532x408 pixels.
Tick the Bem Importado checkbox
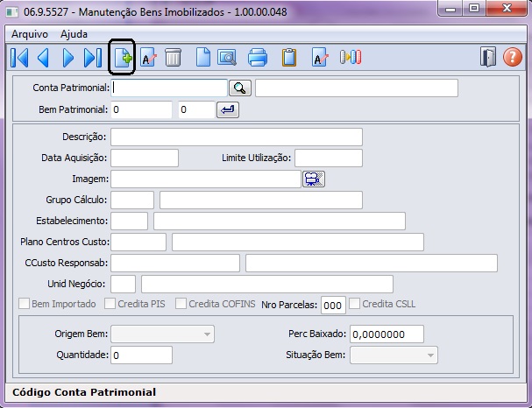pos(24,304)
